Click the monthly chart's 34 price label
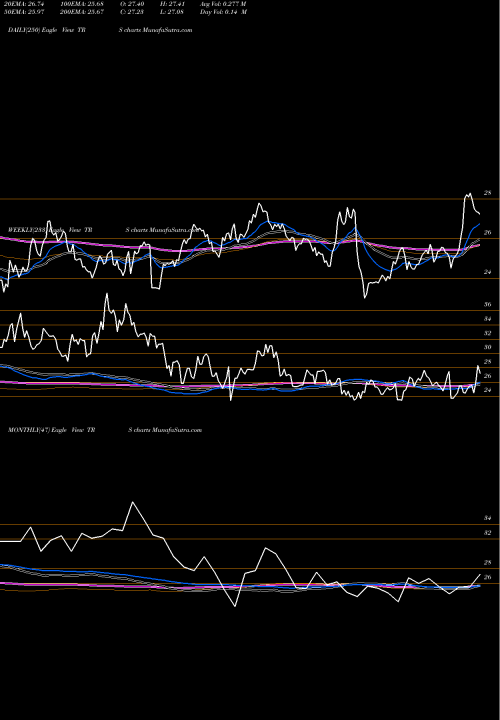This screenshot has height=720, width=500. [488, 518]
